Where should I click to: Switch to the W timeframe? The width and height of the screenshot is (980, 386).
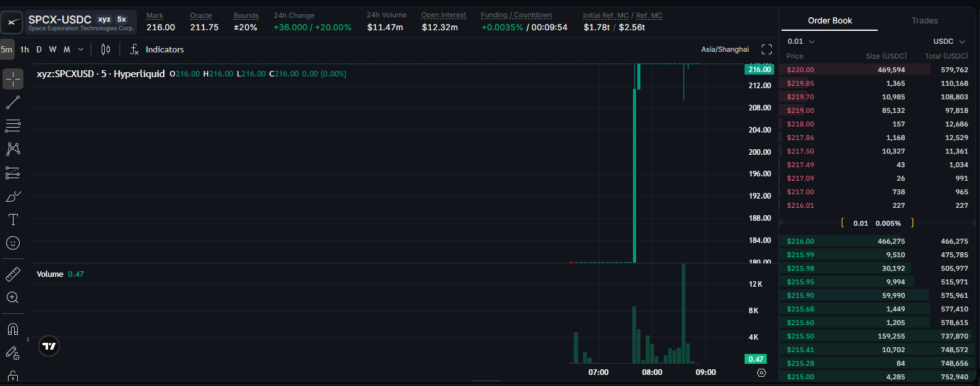point(52,49)
